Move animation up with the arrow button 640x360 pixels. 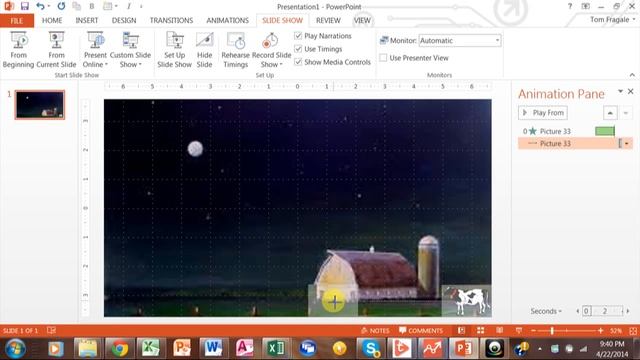coord(610,113)
